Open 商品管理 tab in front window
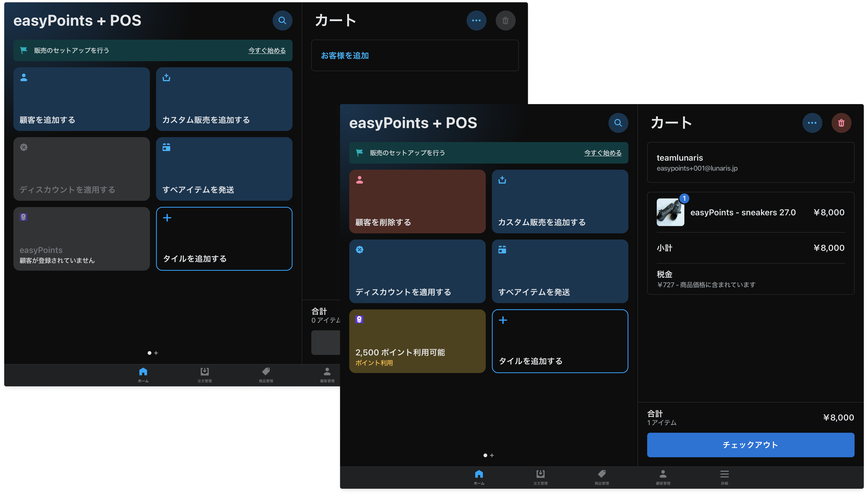 [601, 478]
